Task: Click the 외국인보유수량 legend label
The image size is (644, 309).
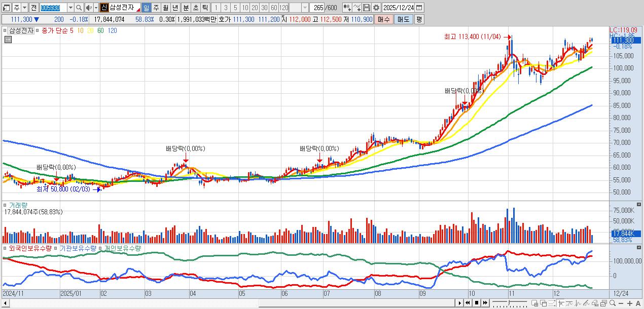Action: coord(30,248)
